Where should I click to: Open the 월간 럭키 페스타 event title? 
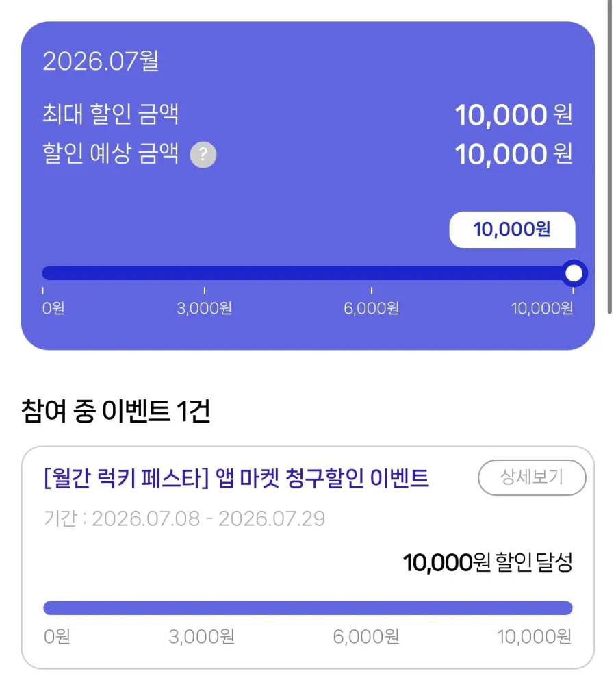(x=236, y=478)
